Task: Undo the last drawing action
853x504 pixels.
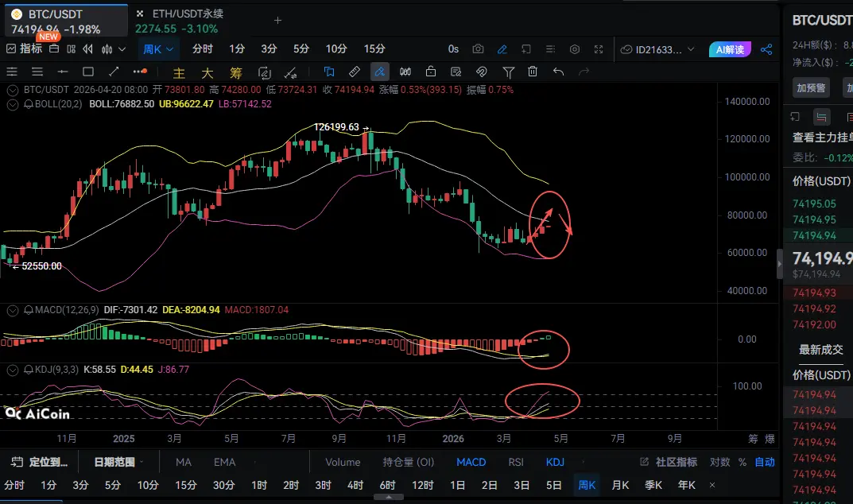Action: 558,72
